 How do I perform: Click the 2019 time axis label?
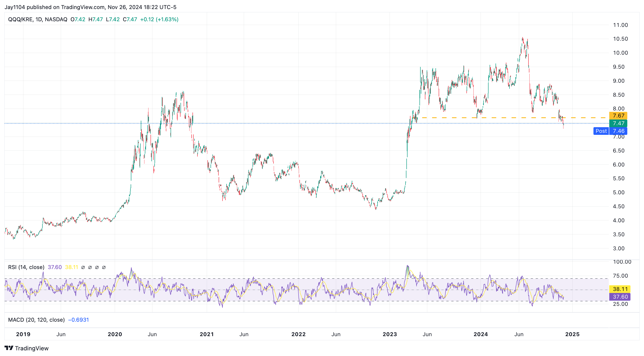point(23,334)
